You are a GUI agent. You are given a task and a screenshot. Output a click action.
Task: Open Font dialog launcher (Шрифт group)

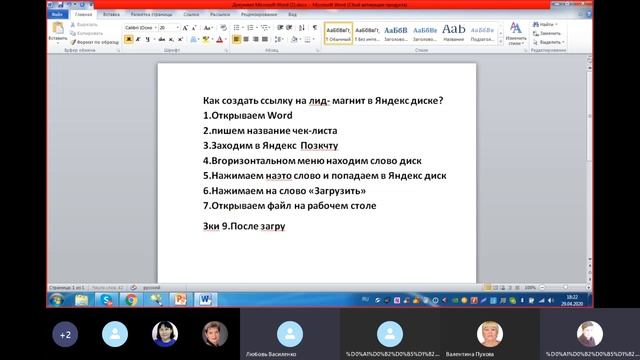[226, 51]
